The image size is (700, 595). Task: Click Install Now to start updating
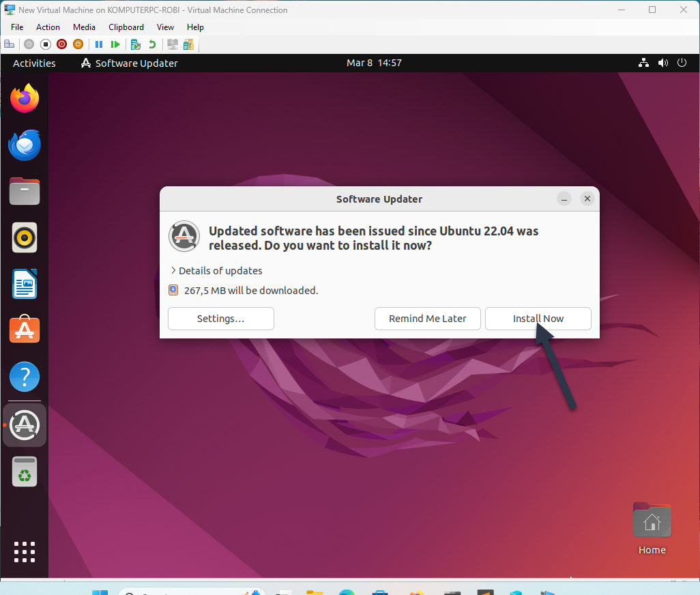click(x=538, y=319)
